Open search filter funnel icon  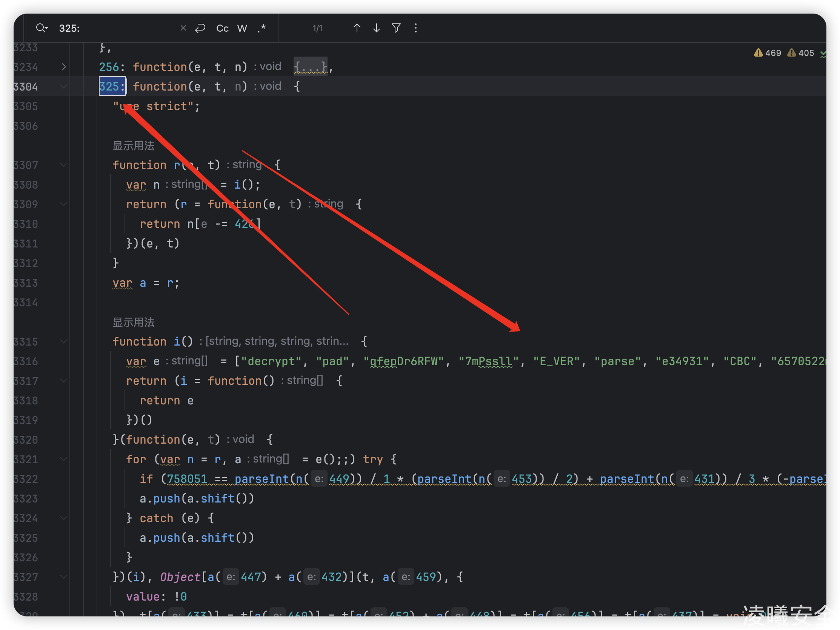396,28
